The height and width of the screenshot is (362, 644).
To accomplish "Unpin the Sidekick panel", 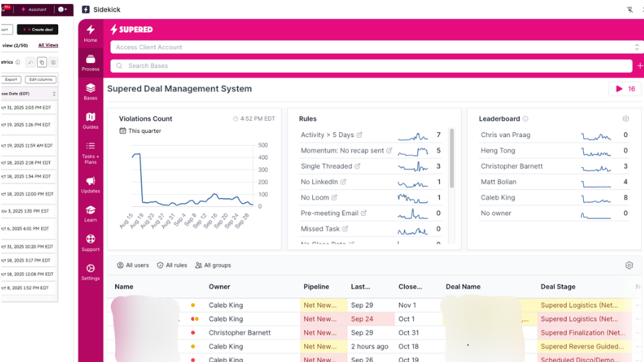I will (630, 10).
